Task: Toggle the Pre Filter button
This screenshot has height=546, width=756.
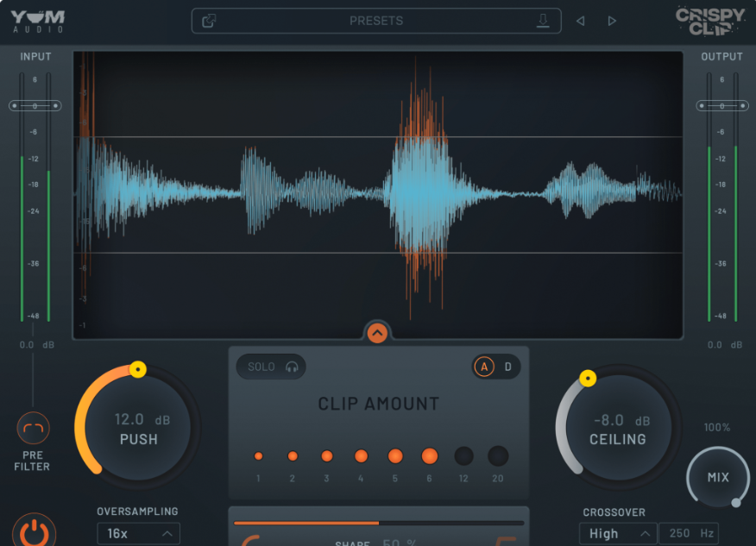Action: pos(34,428)
